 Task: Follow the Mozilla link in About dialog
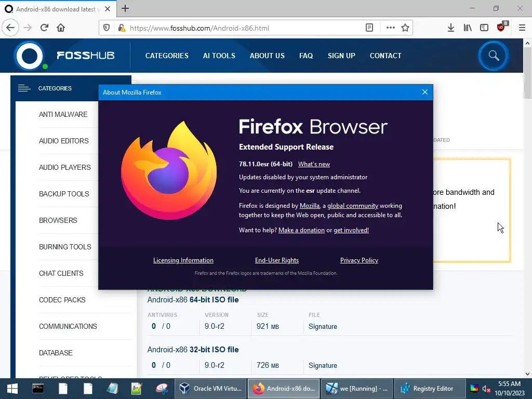point(310,206)
